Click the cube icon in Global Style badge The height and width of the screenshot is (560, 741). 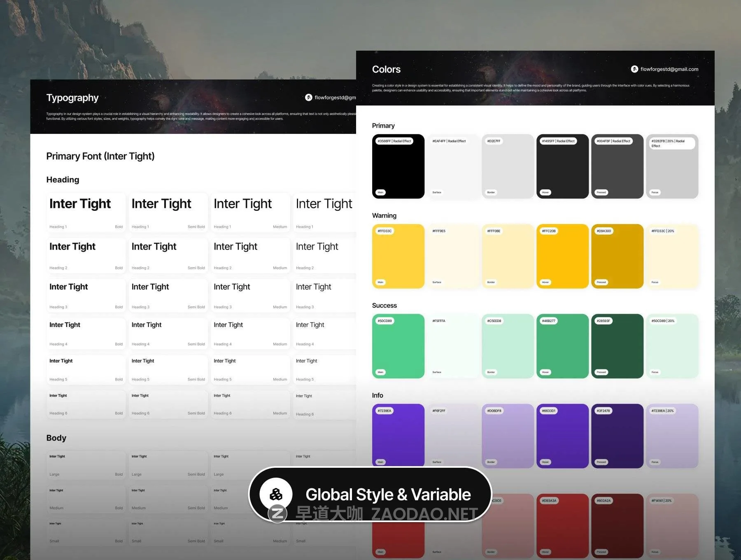click(276, 494)
